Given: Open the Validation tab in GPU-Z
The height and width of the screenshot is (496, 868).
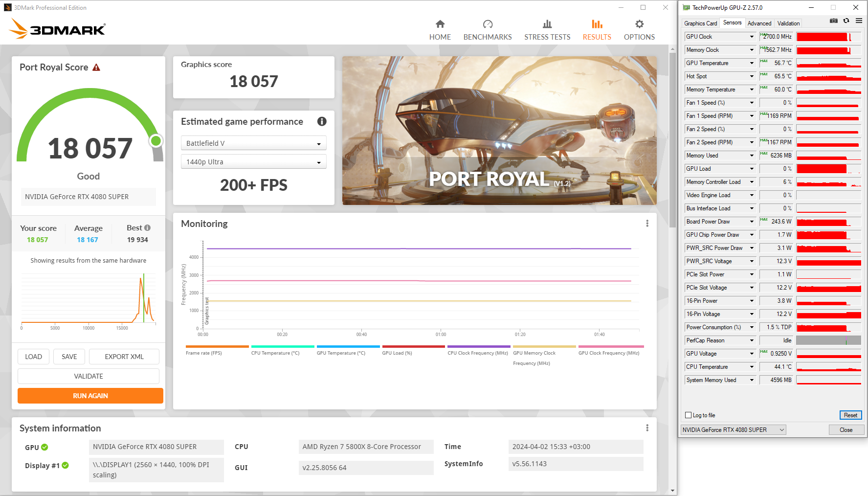Looking at the screenshot, I should coord(788,23).
